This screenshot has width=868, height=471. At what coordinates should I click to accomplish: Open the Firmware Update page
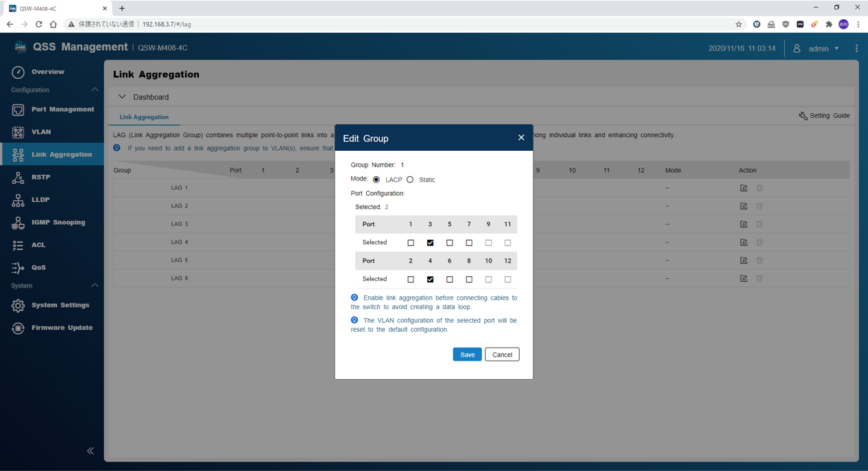[x=61, y=328]
